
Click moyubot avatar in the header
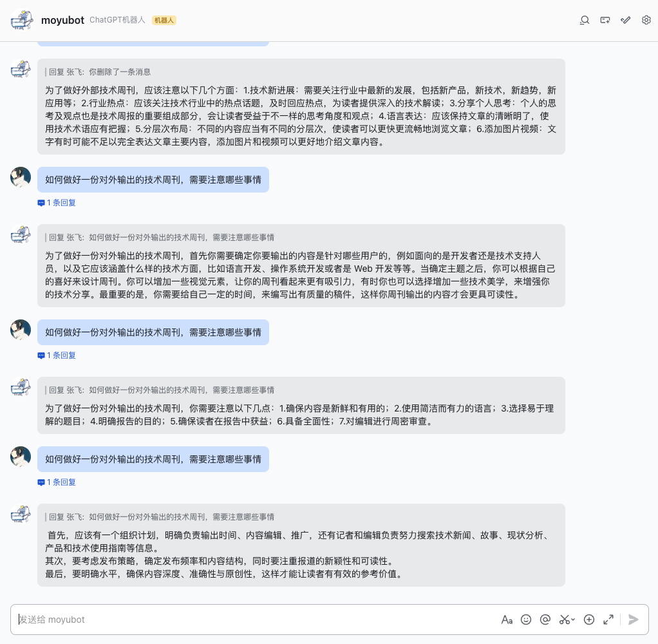tap(22, 20)
